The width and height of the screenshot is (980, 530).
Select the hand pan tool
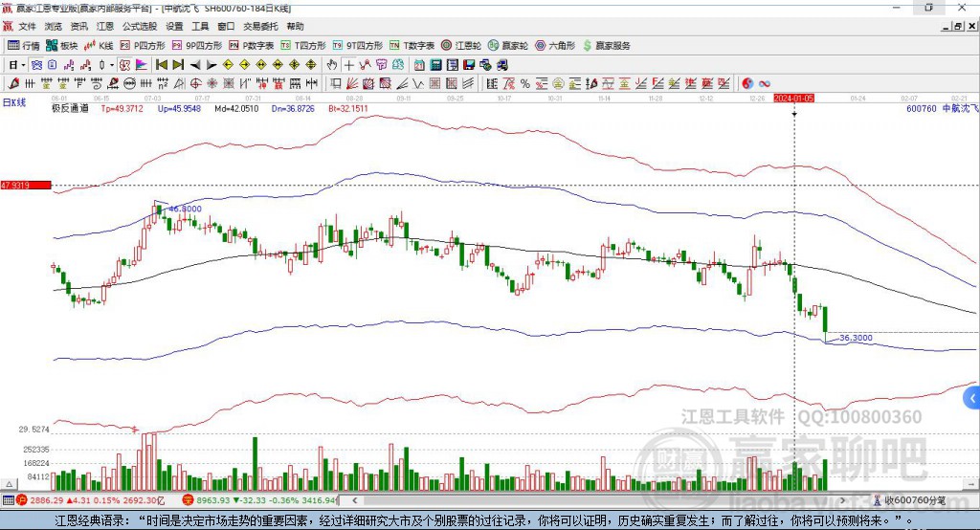click(332, 64)
